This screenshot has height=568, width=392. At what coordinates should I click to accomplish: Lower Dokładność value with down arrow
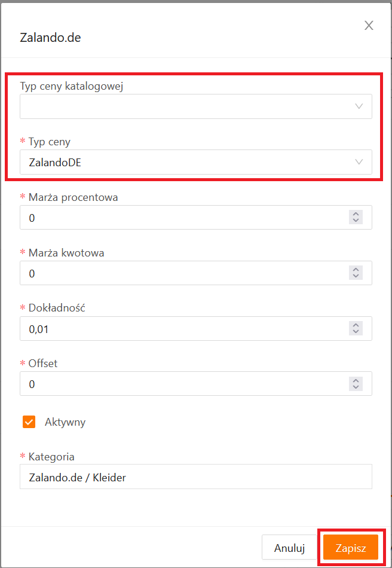[x=356, y=332]
